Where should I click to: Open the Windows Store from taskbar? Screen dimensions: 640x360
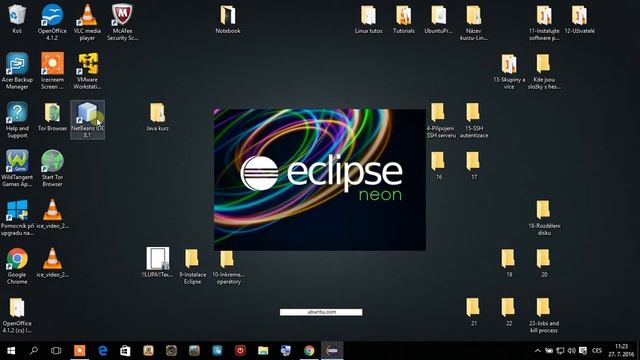[x=125, y=351]
